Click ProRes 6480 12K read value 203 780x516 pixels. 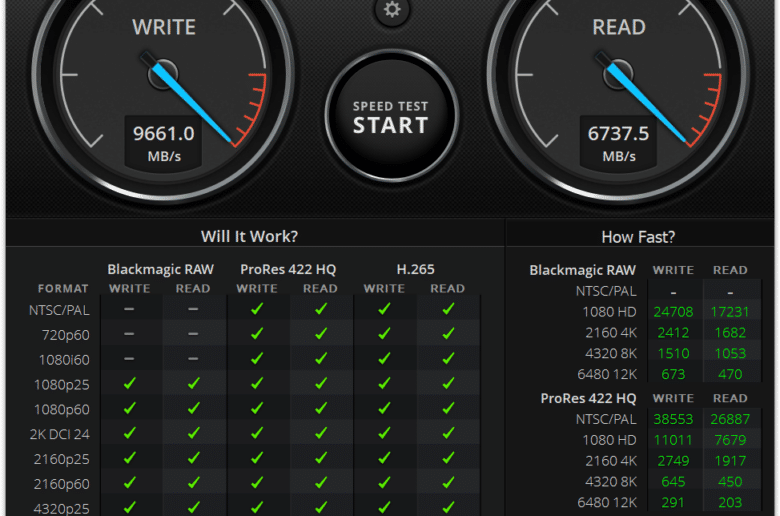click(x=730, y=503)
